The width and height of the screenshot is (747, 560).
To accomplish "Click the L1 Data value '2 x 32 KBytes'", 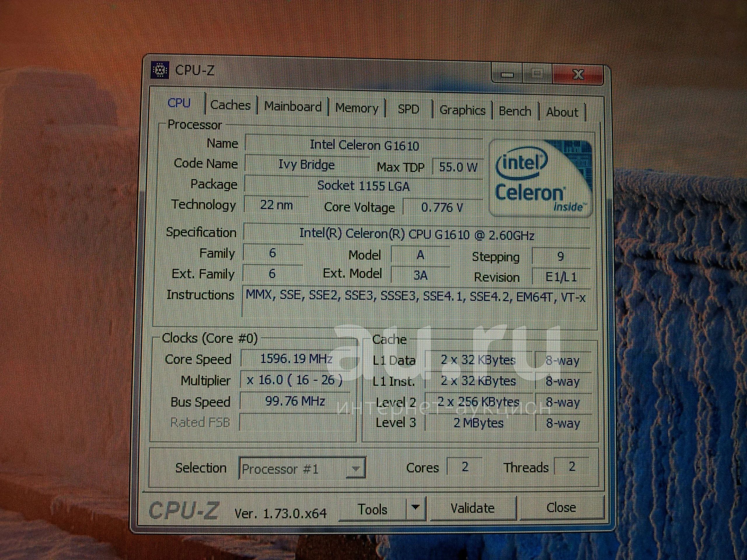I will (x=478, y=360).
